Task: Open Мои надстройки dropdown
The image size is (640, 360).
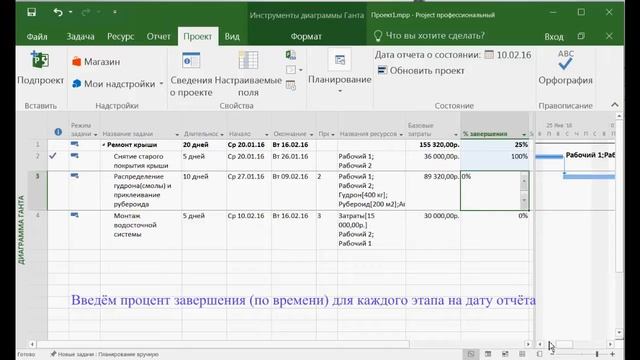Action: (118, 84)
